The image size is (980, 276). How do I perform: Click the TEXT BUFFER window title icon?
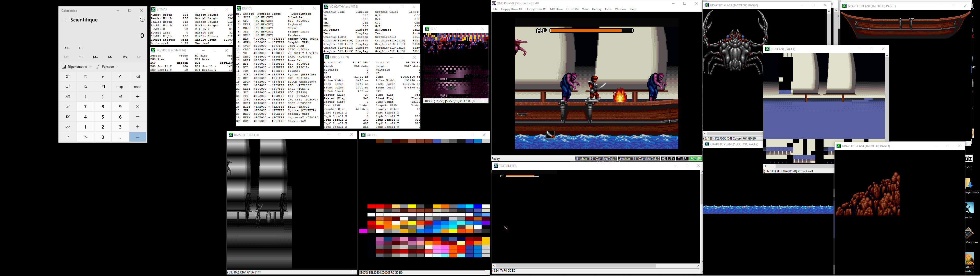point(496,166)
